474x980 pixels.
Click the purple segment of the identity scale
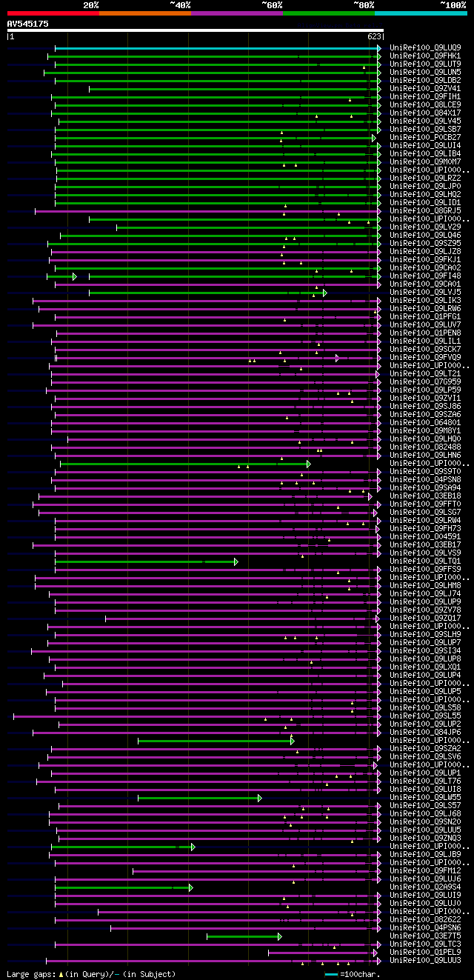(x=236, y=13)
